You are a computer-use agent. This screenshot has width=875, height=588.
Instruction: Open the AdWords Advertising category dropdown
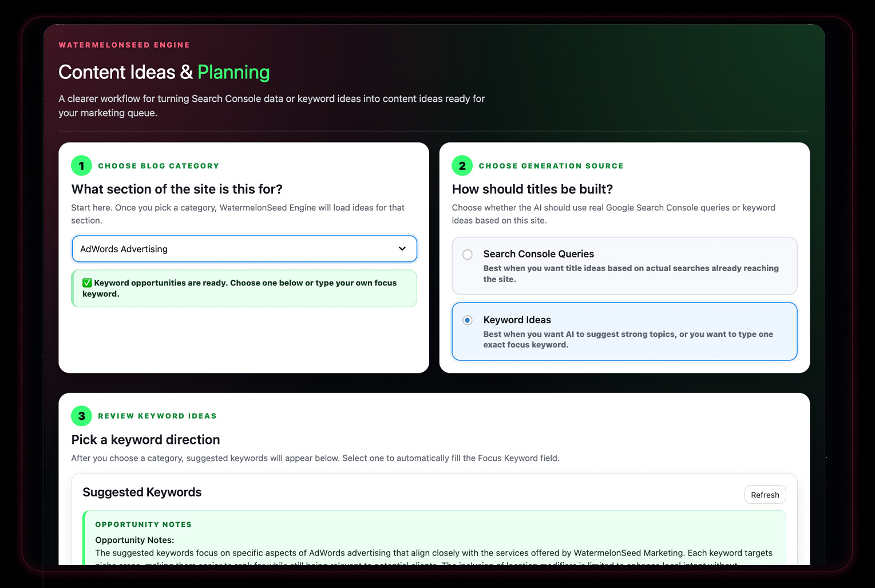pyautogui.click(x=244, y=249)
